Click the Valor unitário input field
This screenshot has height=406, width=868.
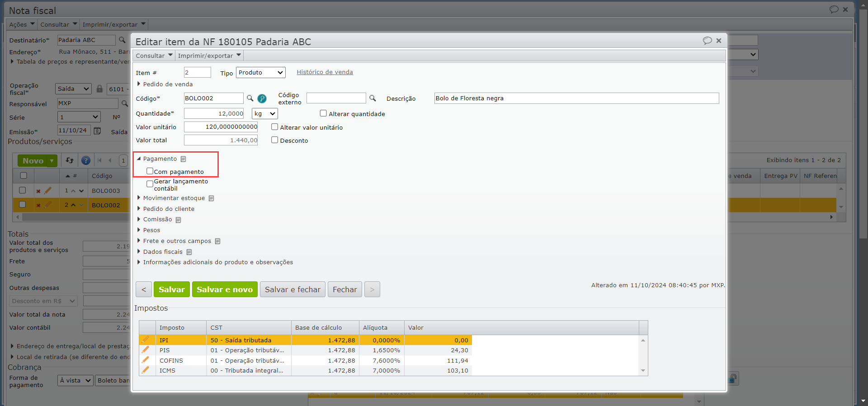(221, 127)
